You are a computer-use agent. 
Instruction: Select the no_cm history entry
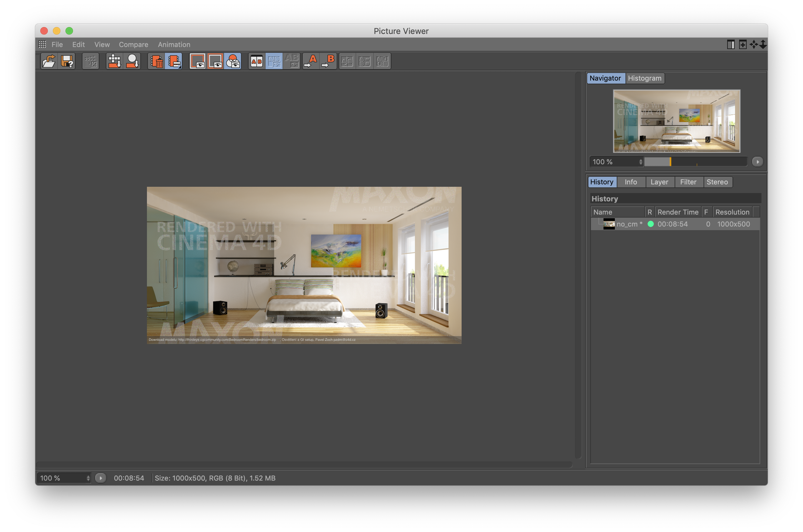pyautogui.click(x=629, y=224)
